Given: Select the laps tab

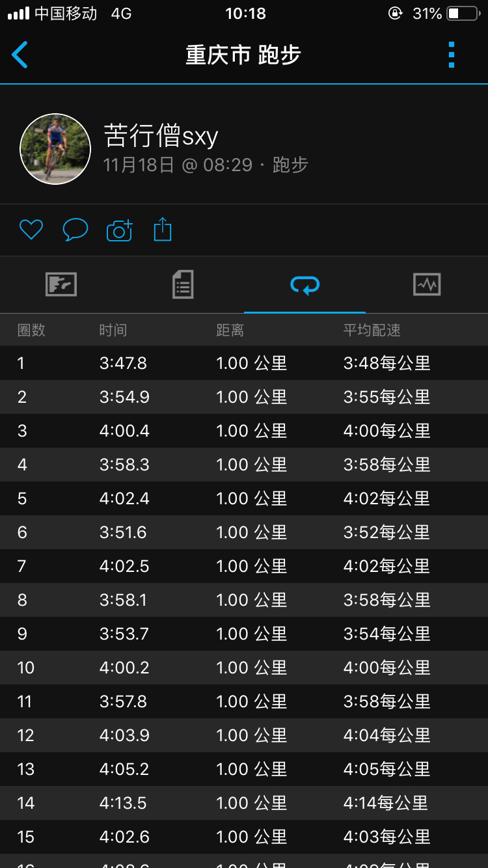Looking at the screenshot, I should coord(305,284).
